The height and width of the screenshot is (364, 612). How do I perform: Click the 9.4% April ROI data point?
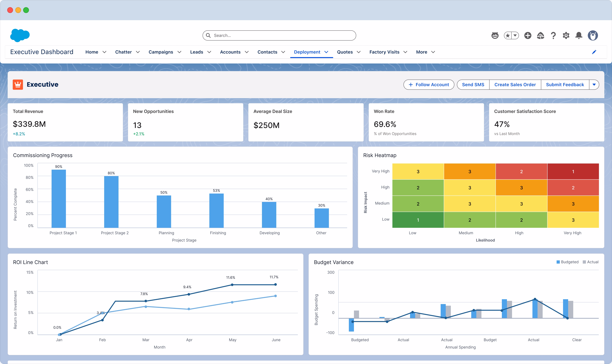[189, 294]
